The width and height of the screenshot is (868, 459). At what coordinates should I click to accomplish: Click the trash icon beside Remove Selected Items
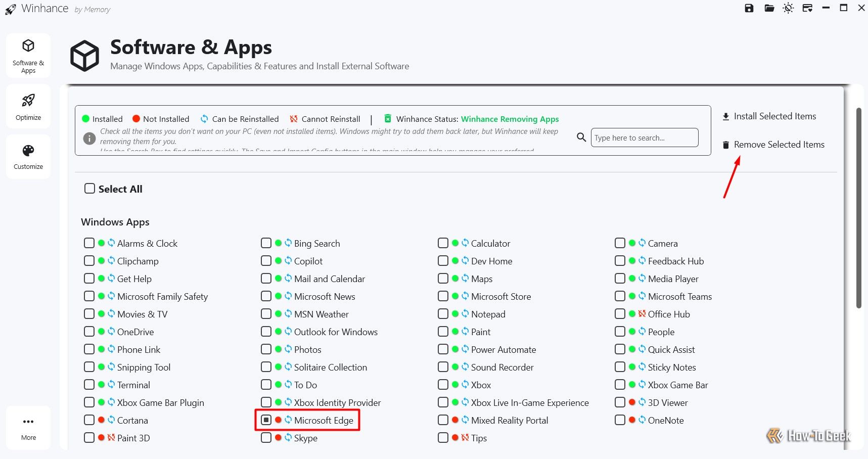[726, 145]
